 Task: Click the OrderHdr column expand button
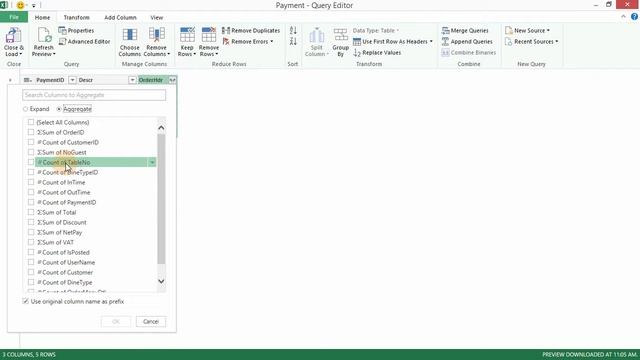(173, 80)
